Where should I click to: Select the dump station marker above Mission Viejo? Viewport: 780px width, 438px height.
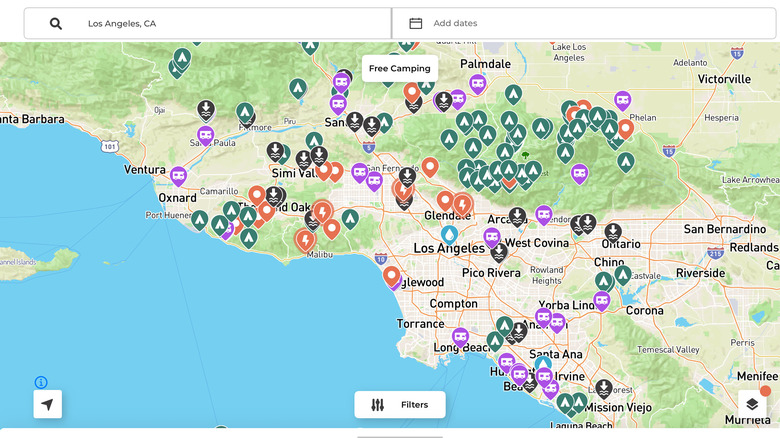(604, 387)
